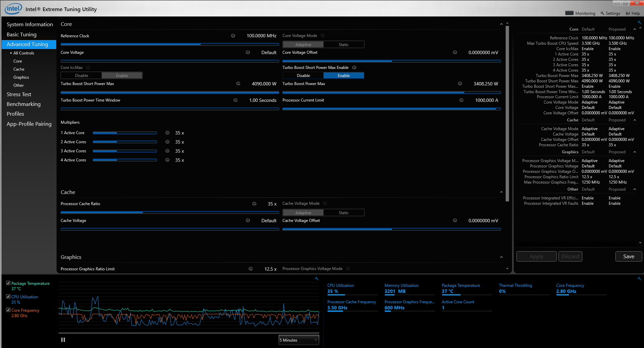This screenshot has width=644, height=348.
Task: Set Cache Voltage Mode to Static
Action: [x=344, y=213]
